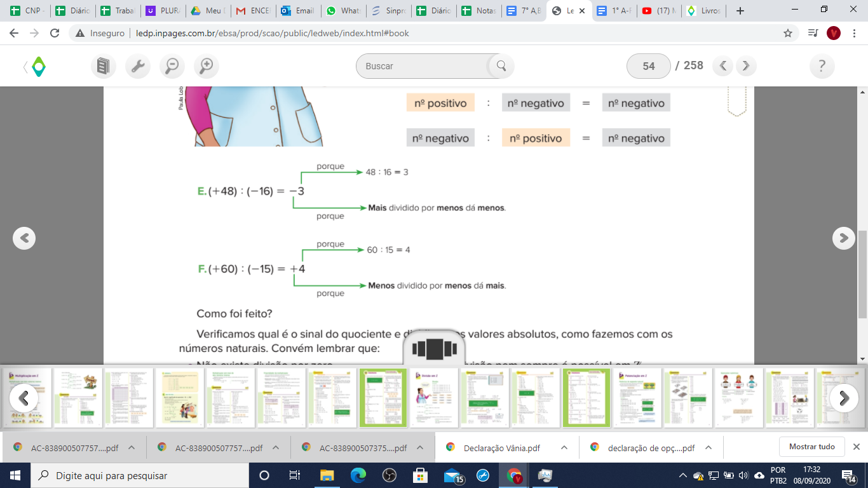Screen dimensions: 868x488
Task: Open Divisão em Z page thumbnail
Action: pyautogui.click(x=433, y=398)
